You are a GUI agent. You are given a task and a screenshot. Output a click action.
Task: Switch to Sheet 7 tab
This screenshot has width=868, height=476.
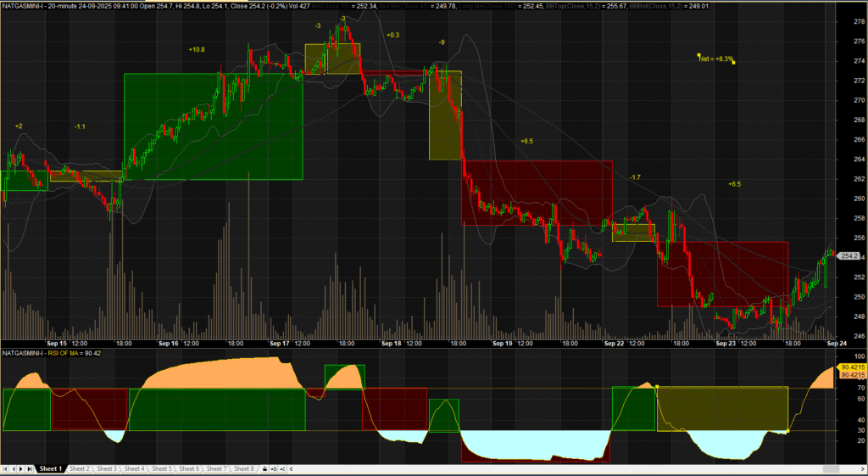pos(216,469)
